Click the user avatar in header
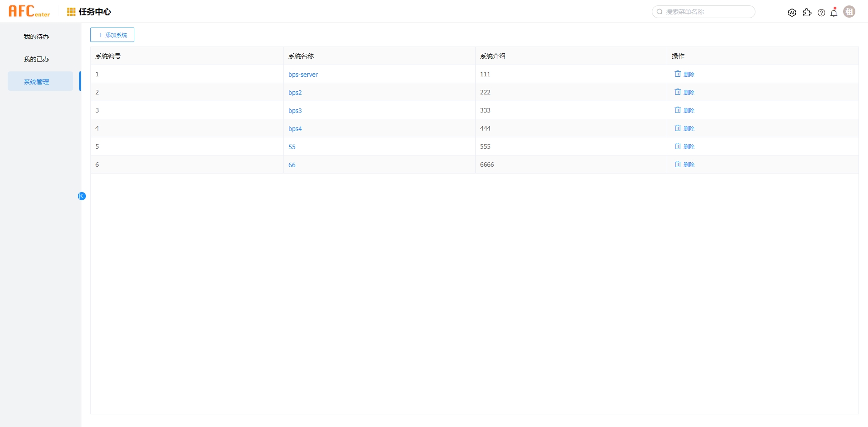 point(849,12)
